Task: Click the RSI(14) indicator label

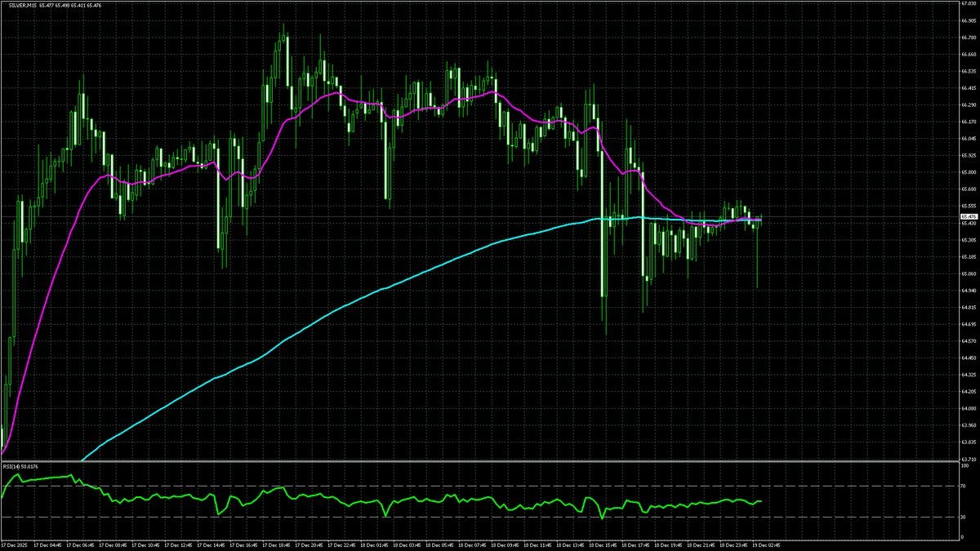Action: (x=11, y=466)
